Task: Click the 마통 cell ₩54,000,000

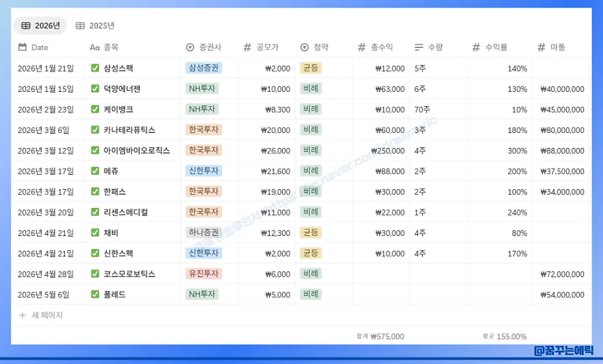Action: (562, 295)
